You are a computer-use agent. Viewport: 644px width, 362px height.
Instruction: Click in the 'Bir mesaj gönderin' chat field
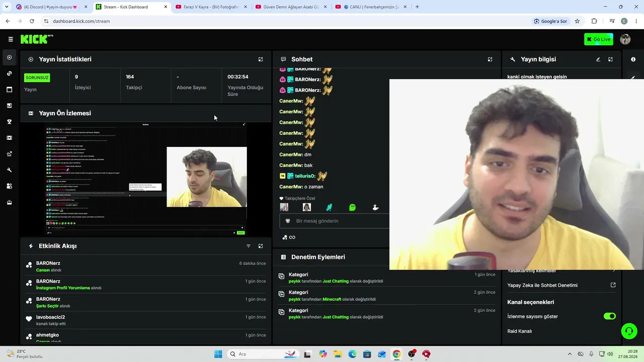coord(335,221)
